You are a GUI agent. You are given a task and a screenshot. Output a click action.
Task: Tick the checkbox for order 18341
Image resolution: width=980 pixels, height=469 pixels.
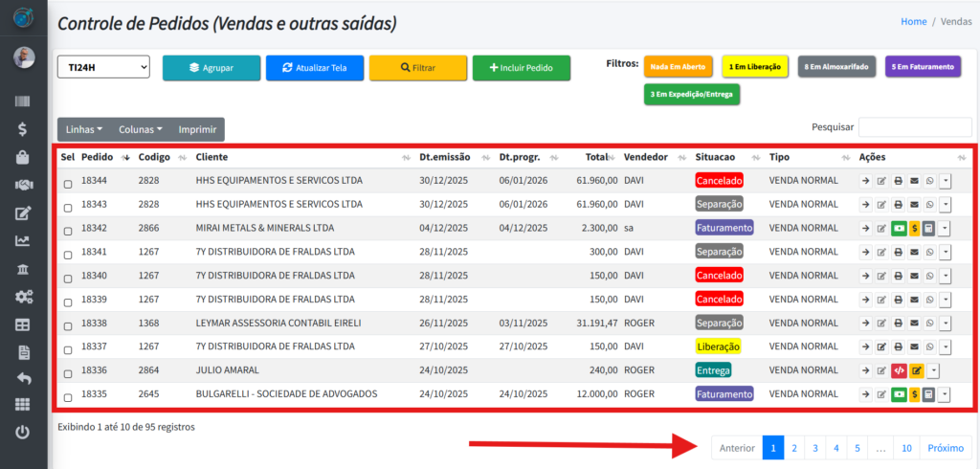pyautogui.click(x=67, y=255)
